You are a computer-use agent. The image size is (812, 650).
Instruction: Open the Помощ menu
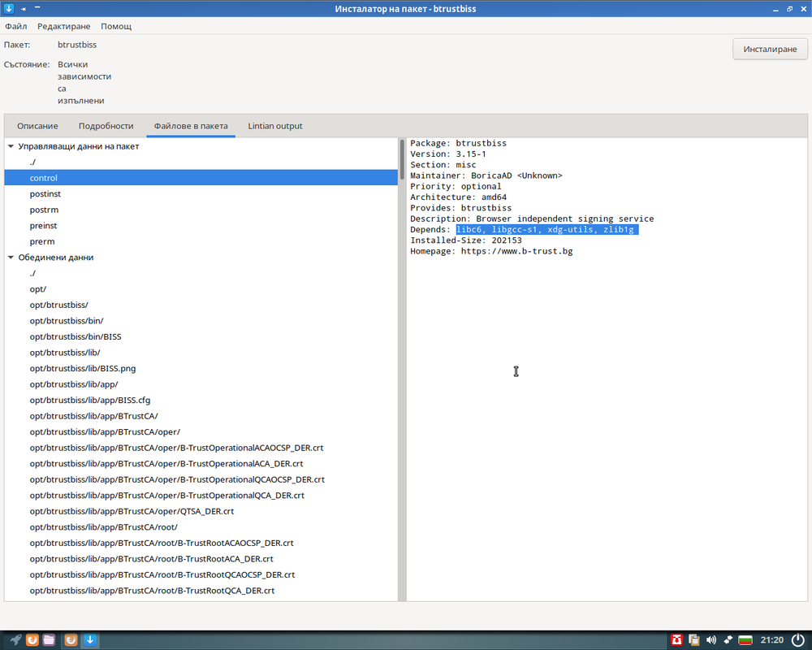116,26
